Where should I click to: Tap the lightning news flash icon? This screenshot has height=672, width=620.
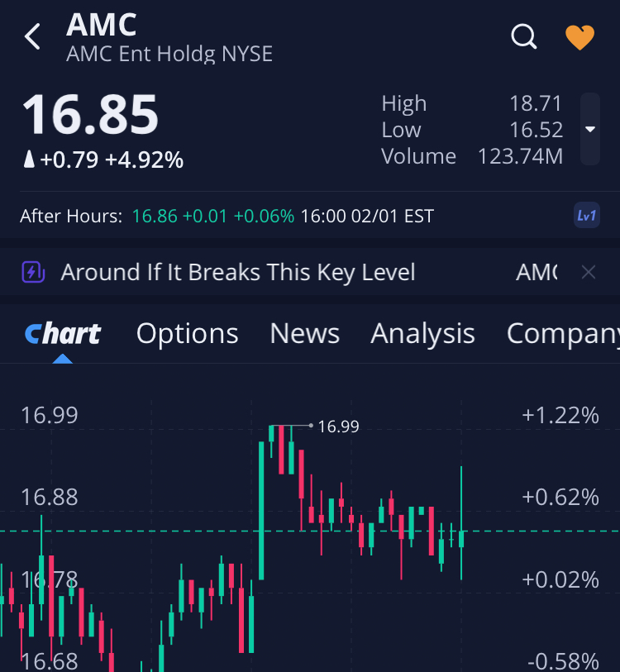pyautogui.click(x=33, y=272)
